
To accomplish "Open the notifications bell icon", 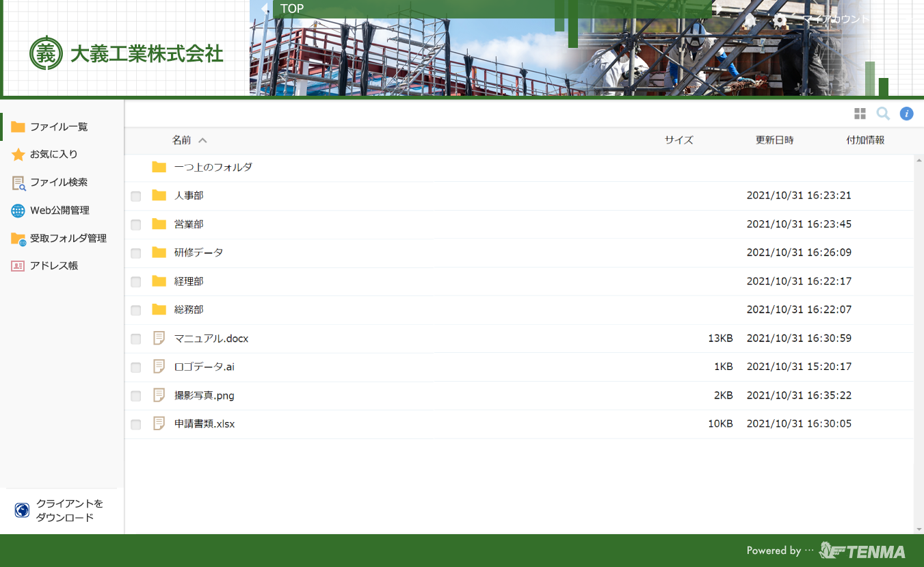I will click(x=750, y=20).
